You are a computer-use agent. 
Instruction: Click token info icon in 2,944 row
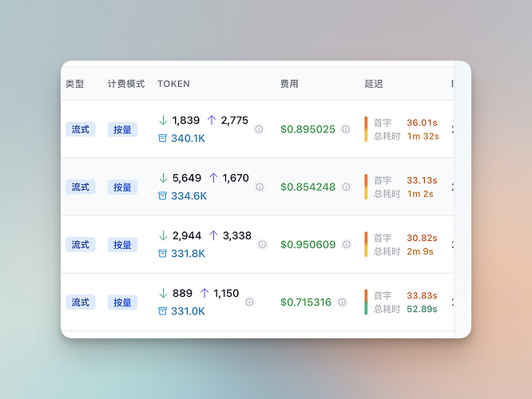click(262, 244)
